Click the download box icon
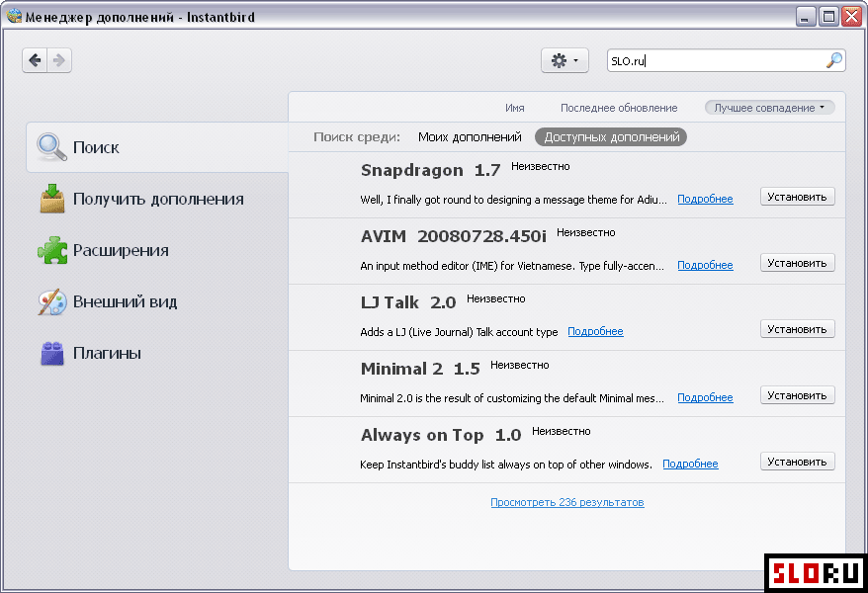This screenshot has height=593, width=868. coord(52,199)
